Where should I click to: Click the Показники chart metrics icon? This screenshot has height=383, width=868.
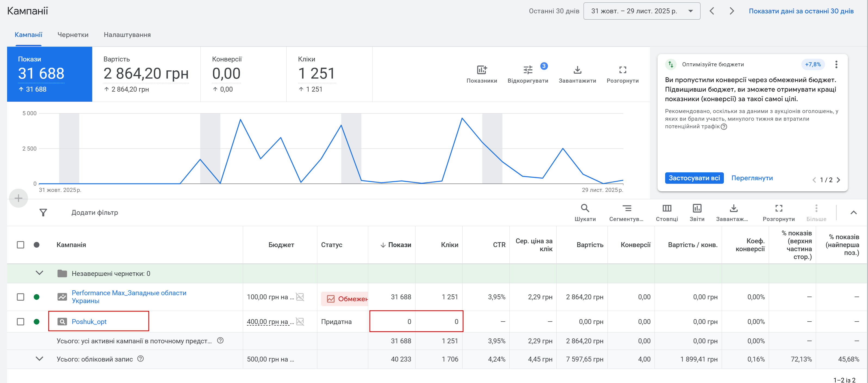(x=482, y=70)
